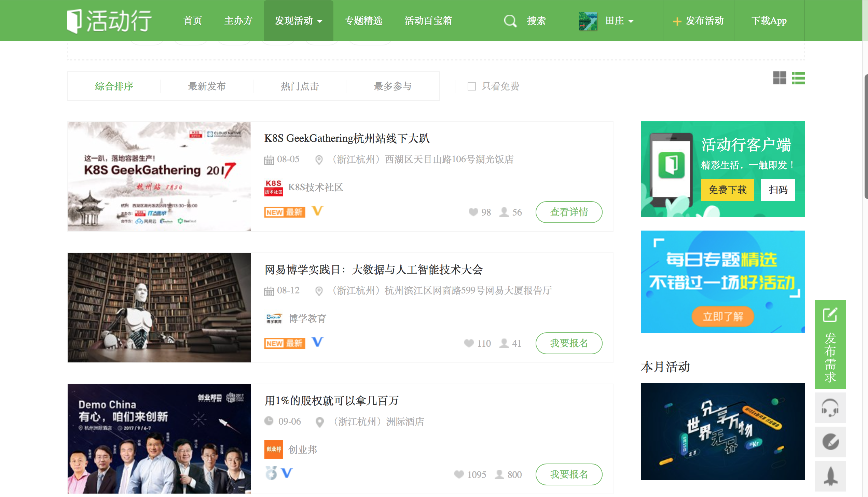
Task: Click the medal badge on 创业邦 event
Action: point(271,473)
